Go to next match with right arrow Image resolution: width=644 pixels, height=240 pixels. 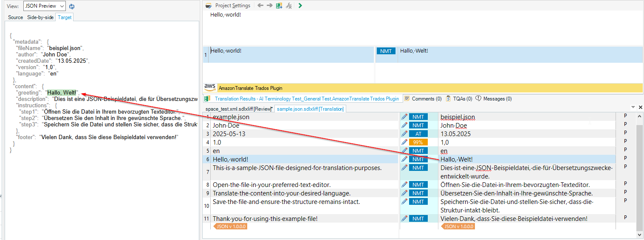(x=269, y=6)
